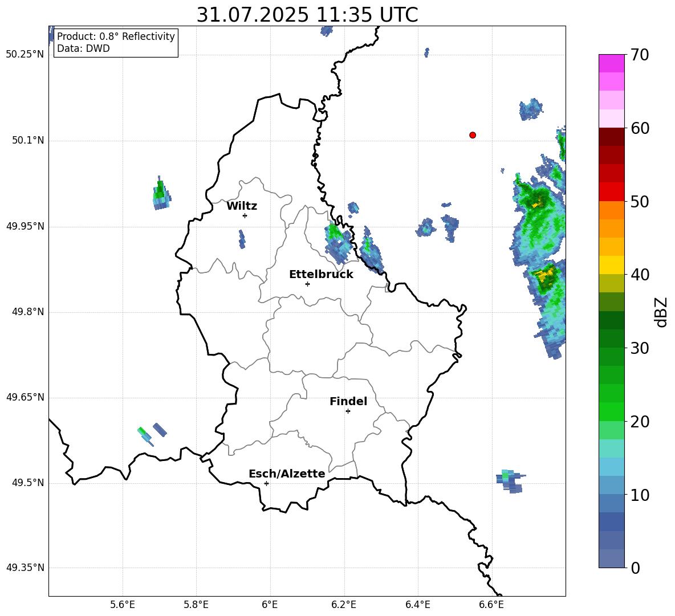The height and width of the screenshot is (616, 675).
Task: Click the 50 colorbar tick label
Action: point(639,201)
